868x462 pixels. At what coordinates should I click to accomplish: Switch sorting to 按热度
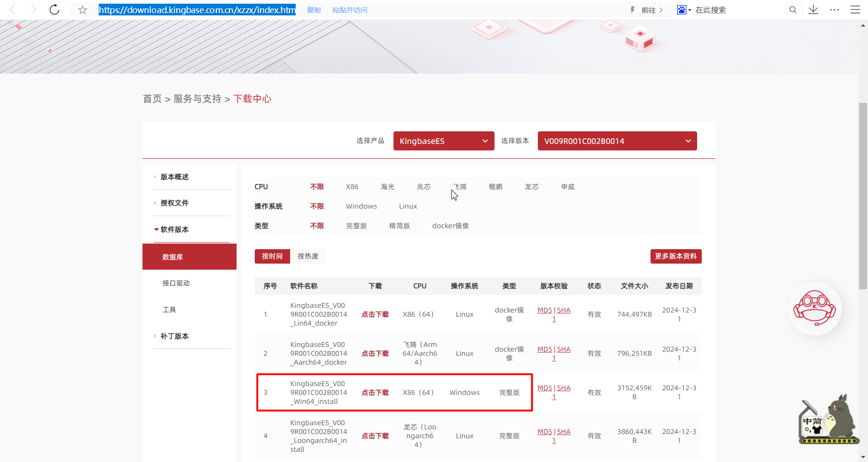[x=308, y=256]
